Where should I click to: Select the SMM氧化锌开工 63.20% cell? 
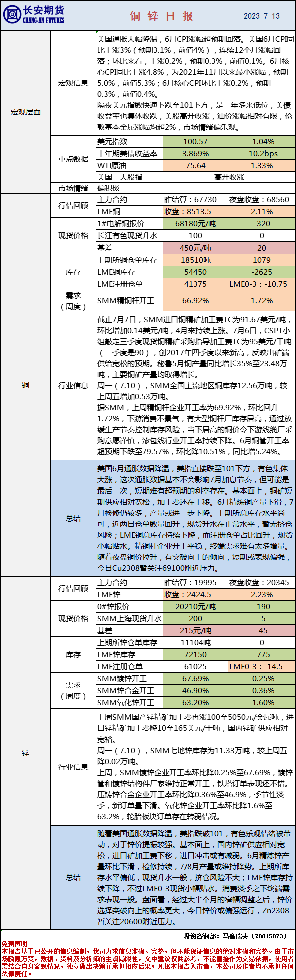click(x=195, y=703)
